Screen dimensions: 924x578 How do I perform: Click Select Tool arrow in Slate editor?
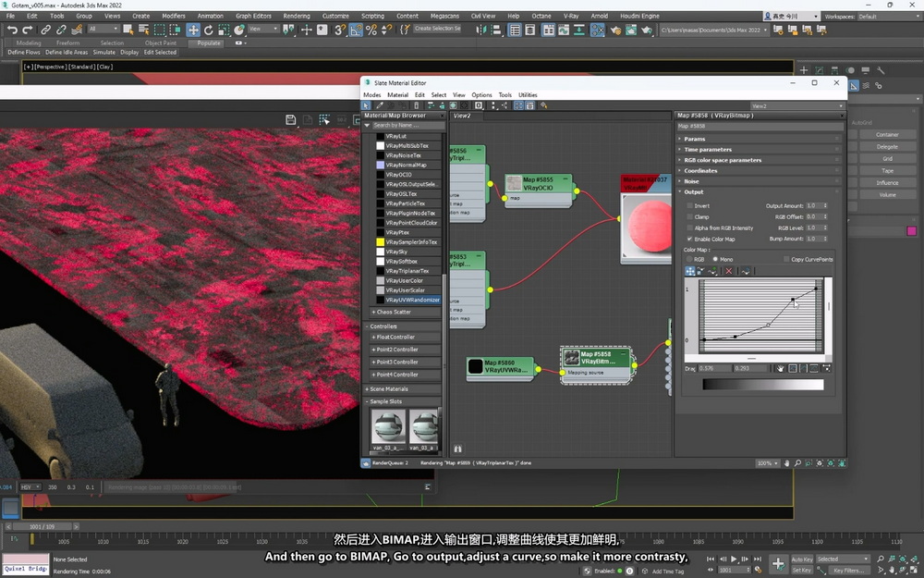click(x=366, y=105)
